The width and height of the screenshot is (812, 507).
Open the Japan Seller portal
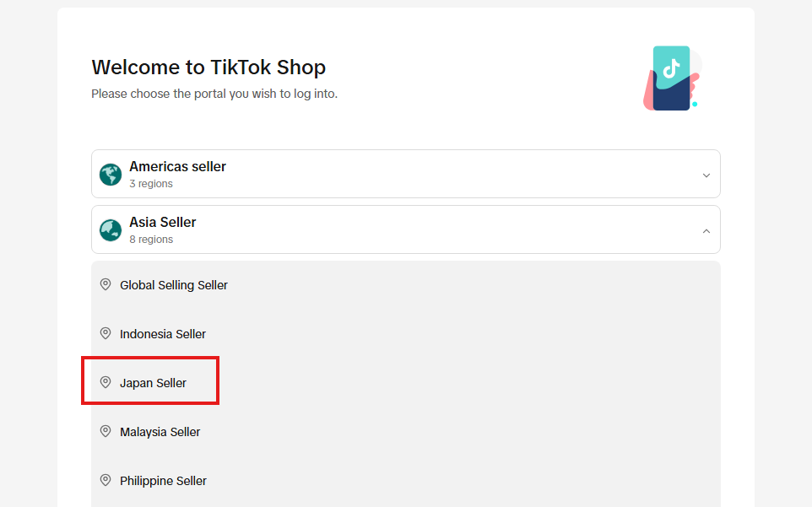pos(153,383)
